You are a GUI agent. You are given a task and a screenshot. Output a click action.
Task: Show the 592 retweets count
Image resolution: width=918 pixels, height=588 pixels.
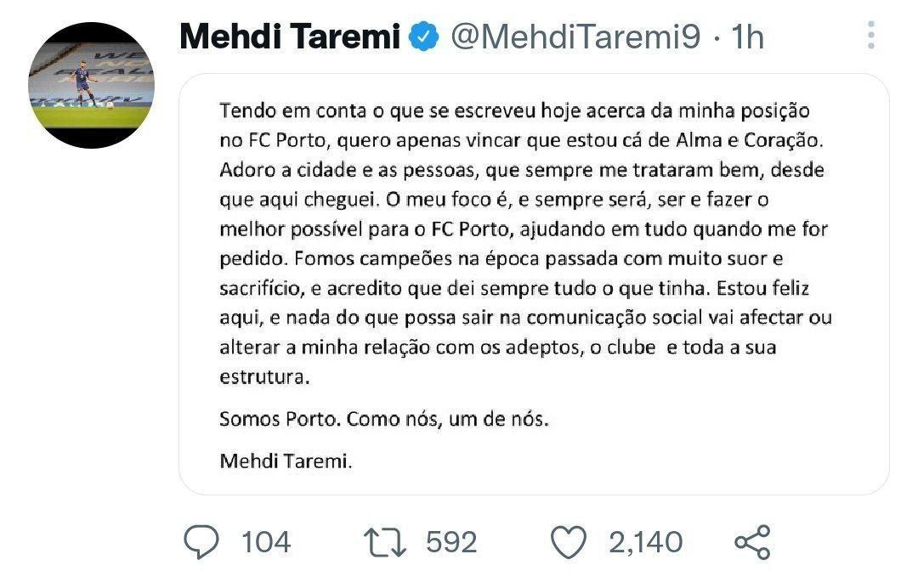pyautogui.click(x=451, y=542)
